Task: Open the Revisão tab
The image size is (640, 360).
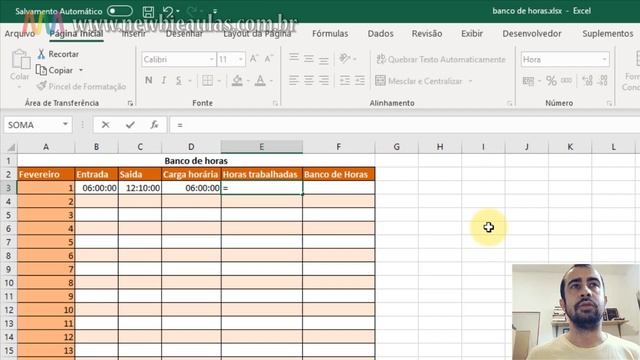Action: [x=427, y=33]
